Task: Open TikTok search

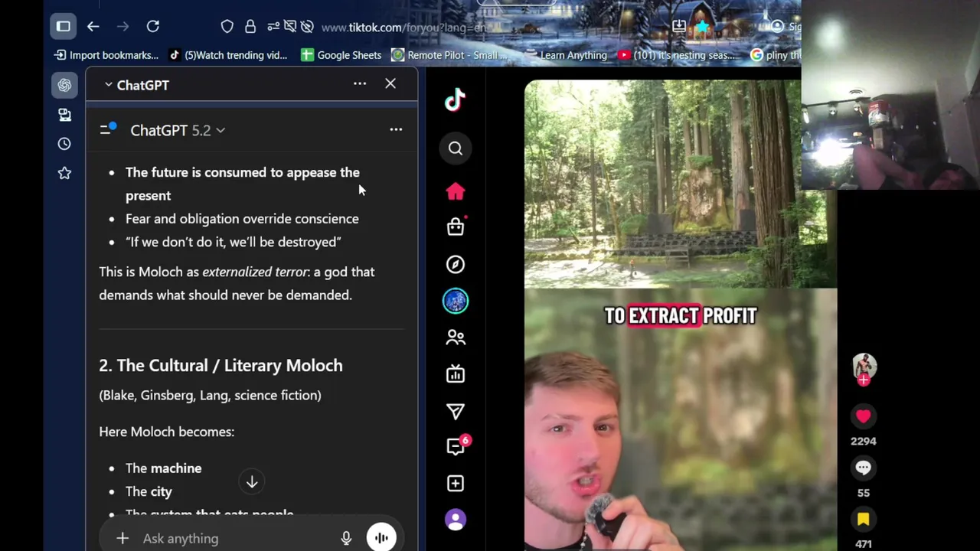Action: pos(456,148)
